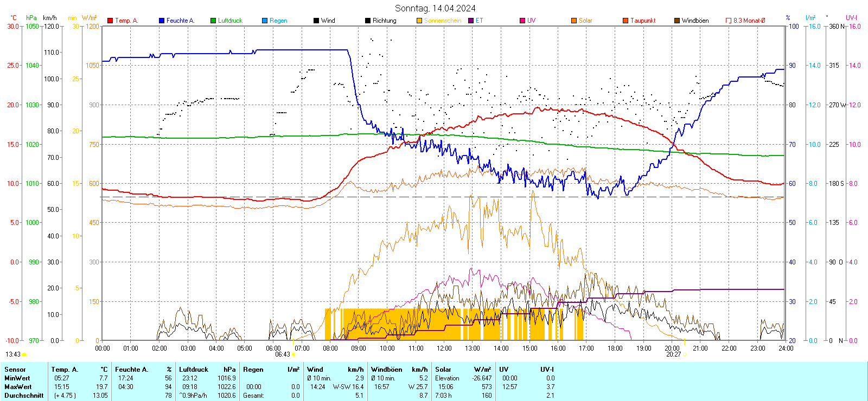The width and height of the screenshot is (868, 401).
Task: Click the chart title Sonntag, 14.04.2024
Action: click(435, 8)
